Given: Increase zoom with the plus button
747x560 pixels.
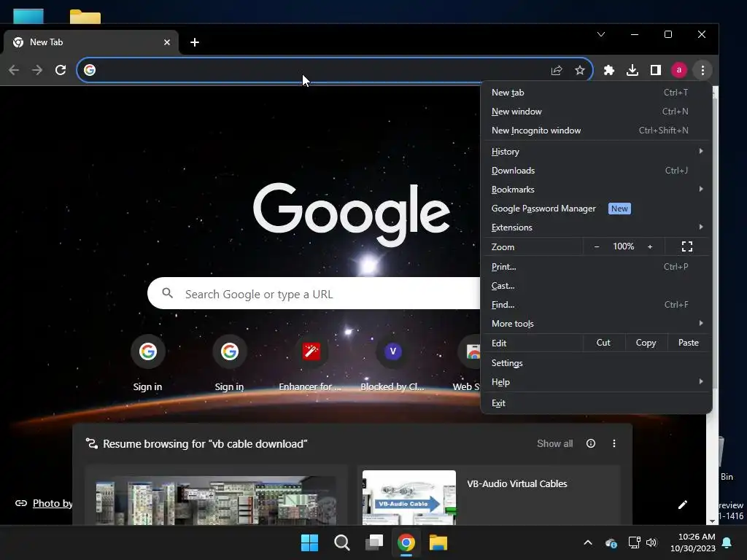Looking at the screenshot, I should pyautogui.click(x=650, y=246).
